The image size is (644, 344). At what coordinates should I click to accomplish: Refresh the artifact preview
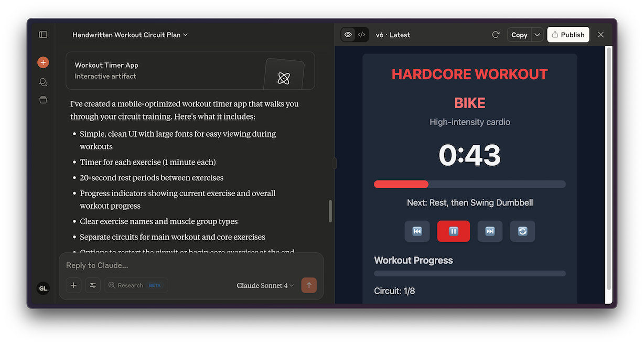click(x=496, y=35)
